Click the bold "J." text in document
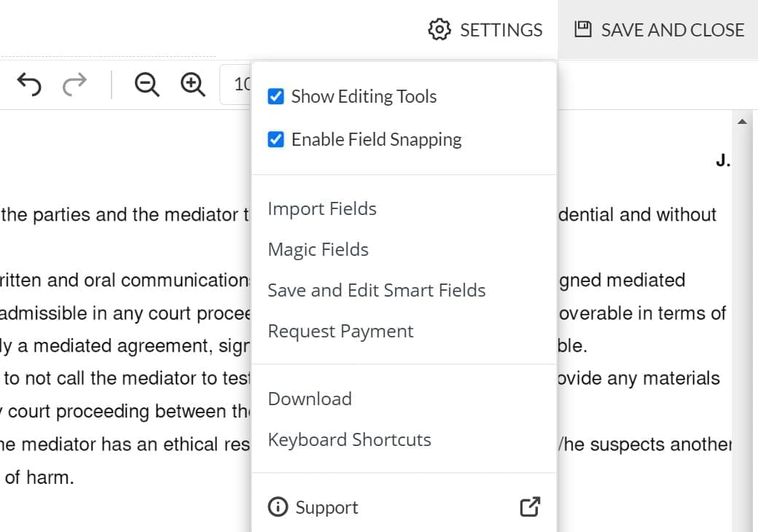The height and width of the screenshot is (532, 758). click(722, 161)
